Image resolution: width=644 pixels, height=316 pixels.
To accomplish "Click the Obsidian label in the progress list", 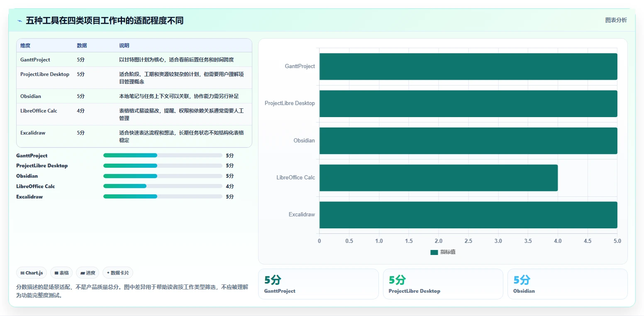I will (x=27, y=176).
